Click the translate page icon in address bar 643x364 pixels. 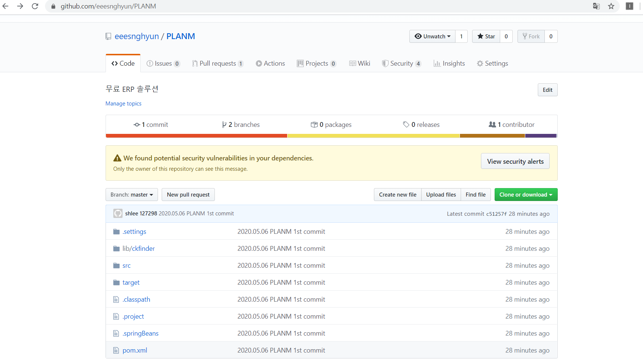click(596, 6)
